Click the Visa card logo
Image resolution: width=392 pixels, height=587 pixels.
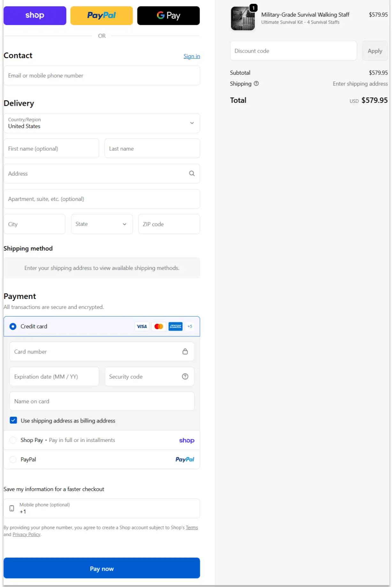142,326
